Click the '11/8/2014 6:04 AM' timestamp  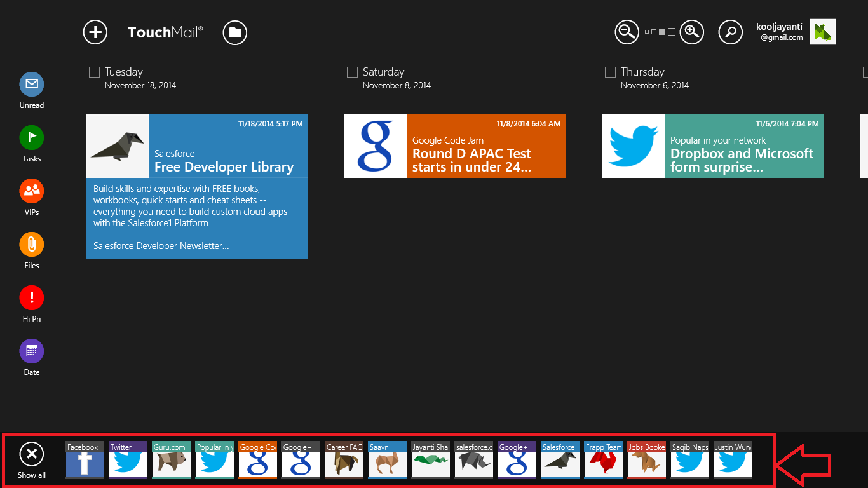[x=529, y=124]
